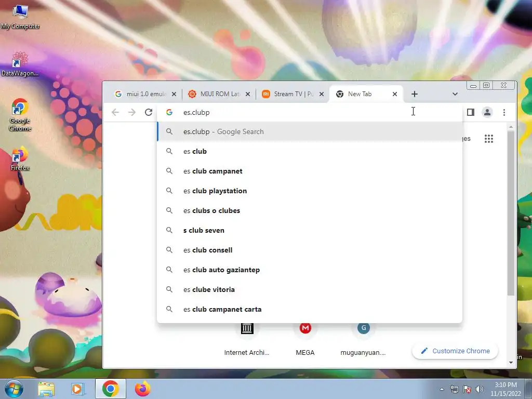Open the MEGA shortcut icon
Screen dimensions: 532x399
pos(305,328)
